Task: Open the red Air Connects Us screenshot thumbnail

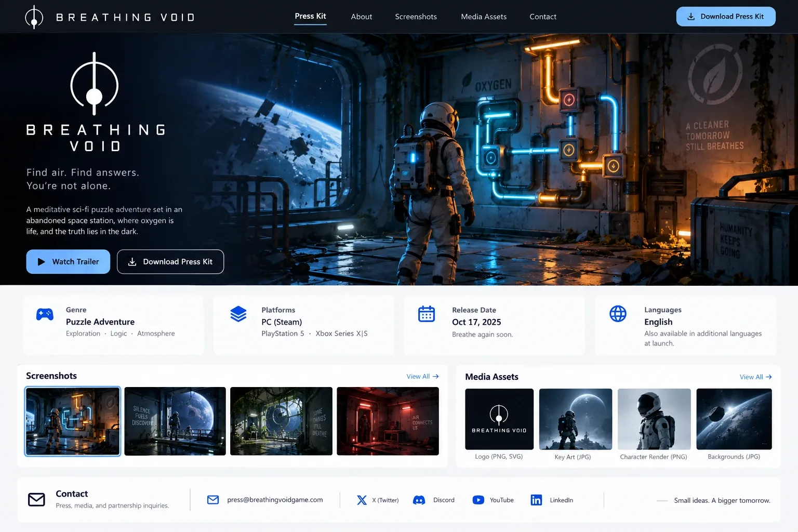Action: (x=388, y=421)
